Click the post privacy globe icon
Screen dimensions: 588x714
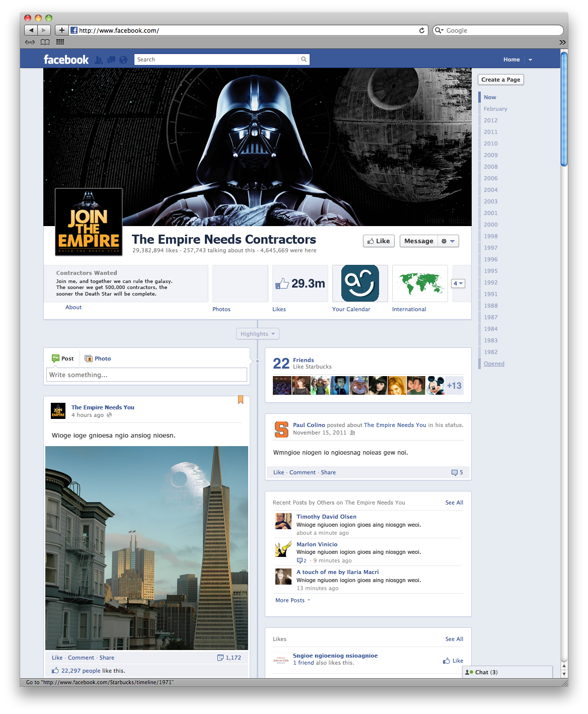tap(109, 415)
